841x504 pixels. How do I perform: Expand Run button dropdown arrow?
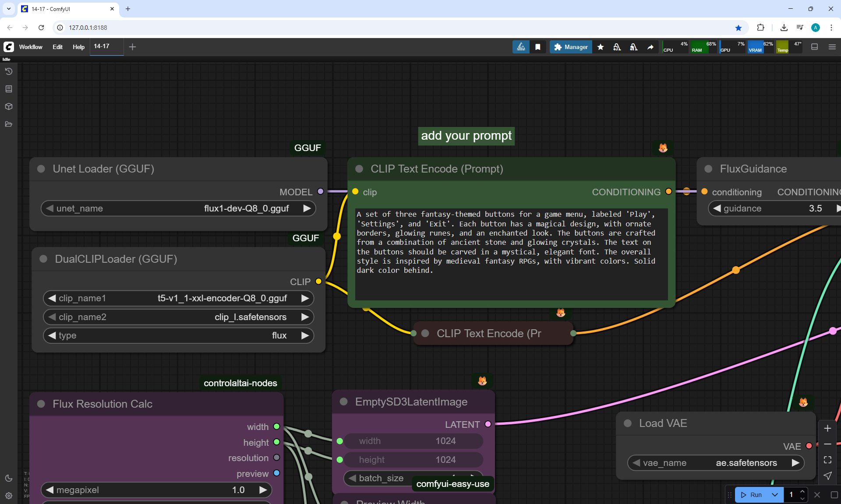tap(775, 495)
